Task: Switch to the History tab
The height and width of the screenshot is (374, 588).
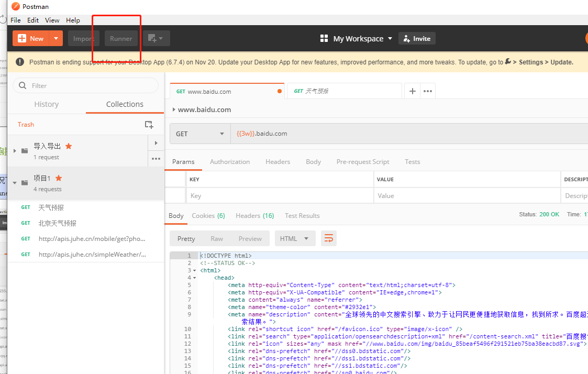Action: click(47, 104)
